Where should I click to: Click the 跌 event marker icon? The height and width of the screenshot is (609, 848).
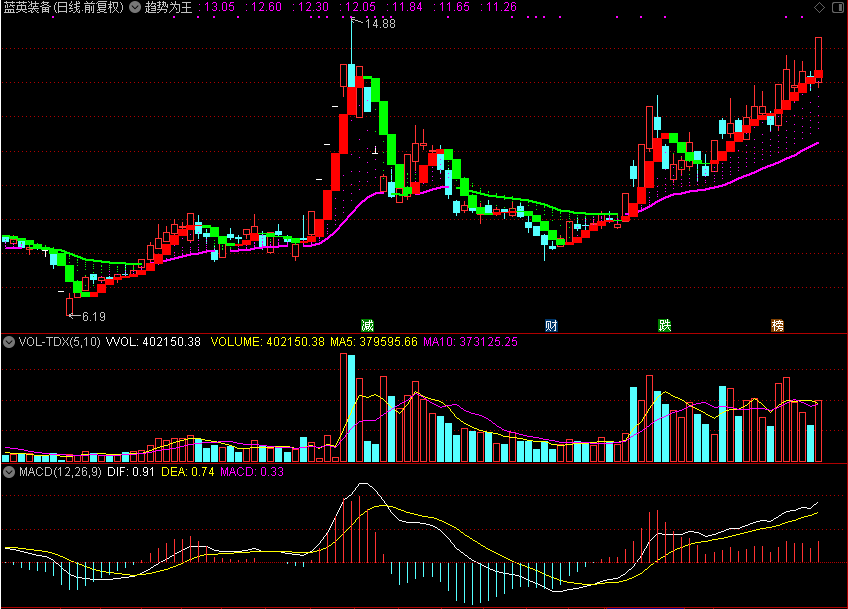[665, 326]
